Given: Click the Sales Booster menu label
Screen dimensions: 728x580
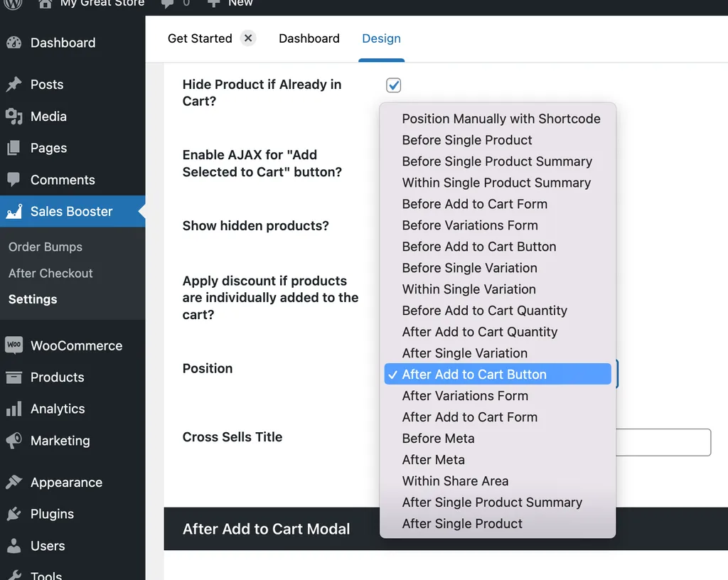Looking at the screenshot, I should click(x=72, y=212).
